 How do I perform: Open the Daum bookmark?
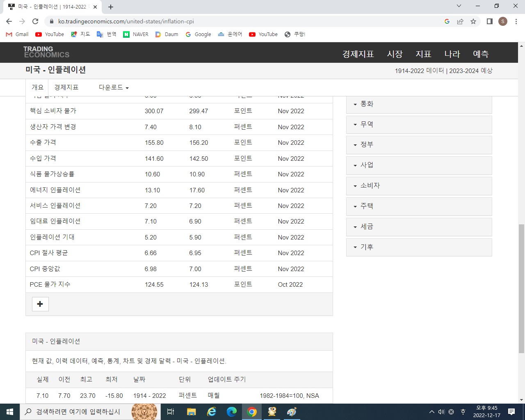[x=167, y=34]
